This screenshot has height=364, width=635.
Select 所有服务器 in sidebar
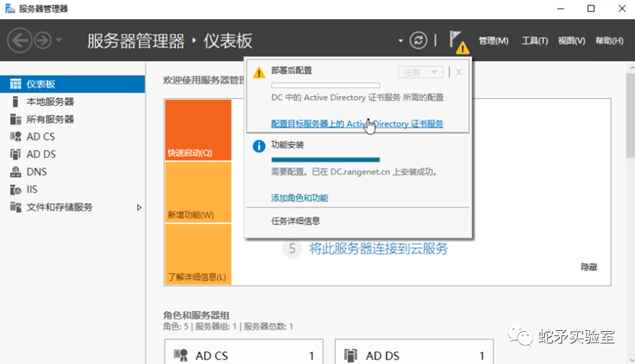(50, 119)
